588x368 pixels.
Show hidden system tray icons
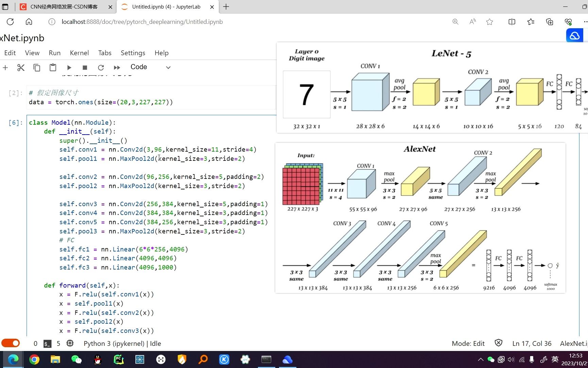coord(480,359)
